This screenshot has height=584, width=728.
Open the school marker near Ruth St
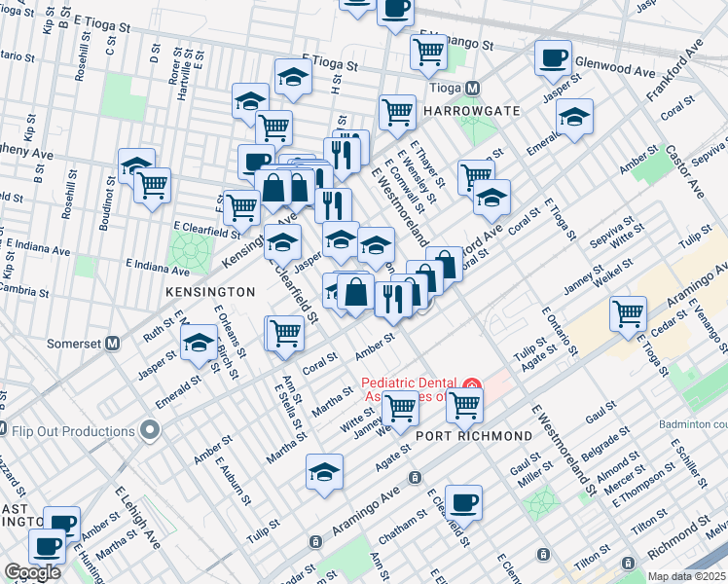click(x=200, y=343)
